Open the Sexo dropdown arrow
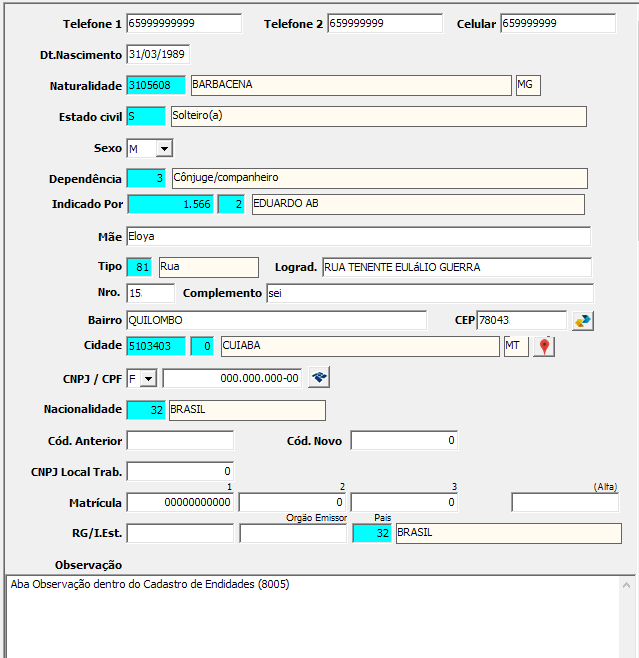The height and width of the screenshot is (658, 639). 164,149
